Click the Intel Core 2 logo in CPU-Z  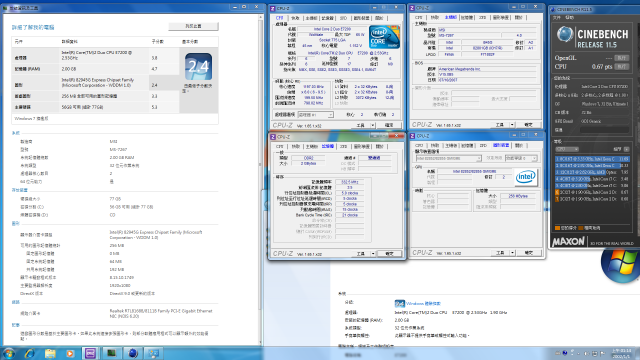click(384, 37)
